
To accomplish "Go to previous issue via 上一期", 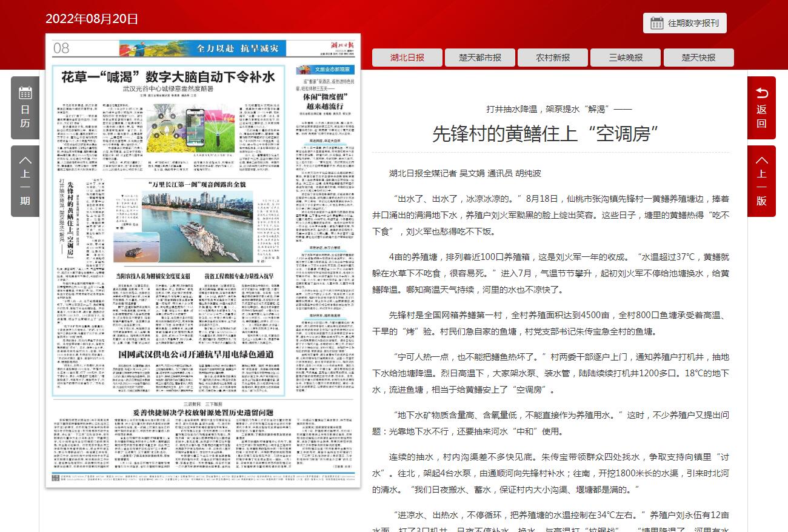I will tap(25, 181).
